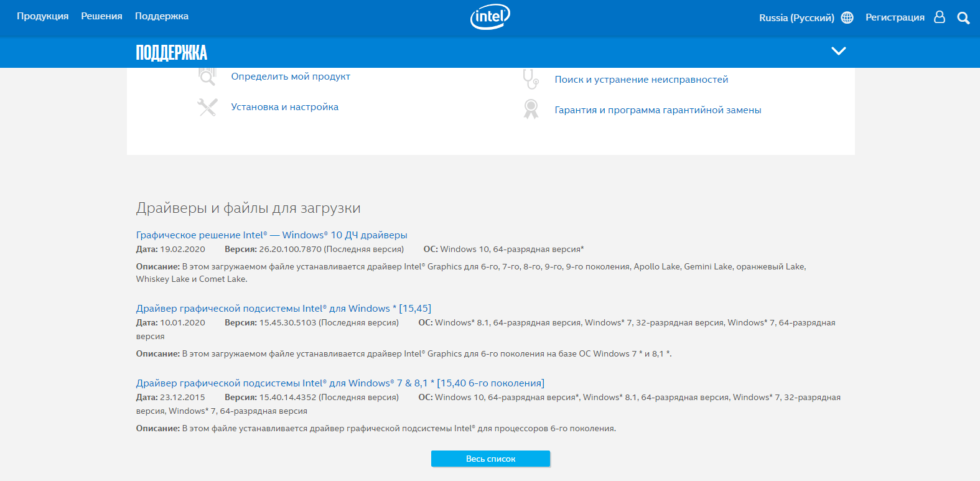
Task: Click the wrench and screwdriver setup icon
Action: click(x=207, y=107)
